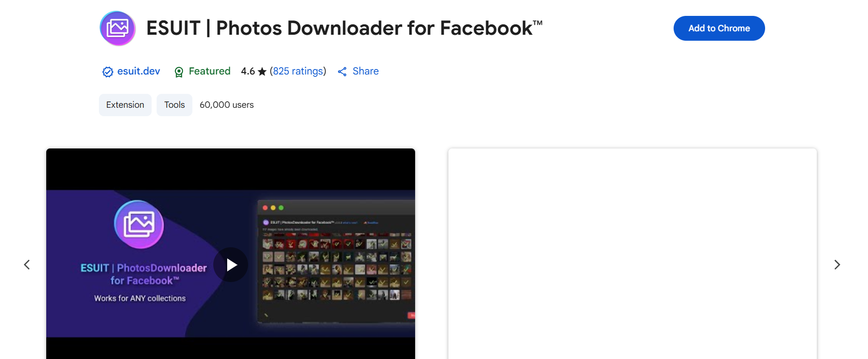This screenshot has height=359, width=868.
Task: Click the 4.6 rating value
Action: 248,71
